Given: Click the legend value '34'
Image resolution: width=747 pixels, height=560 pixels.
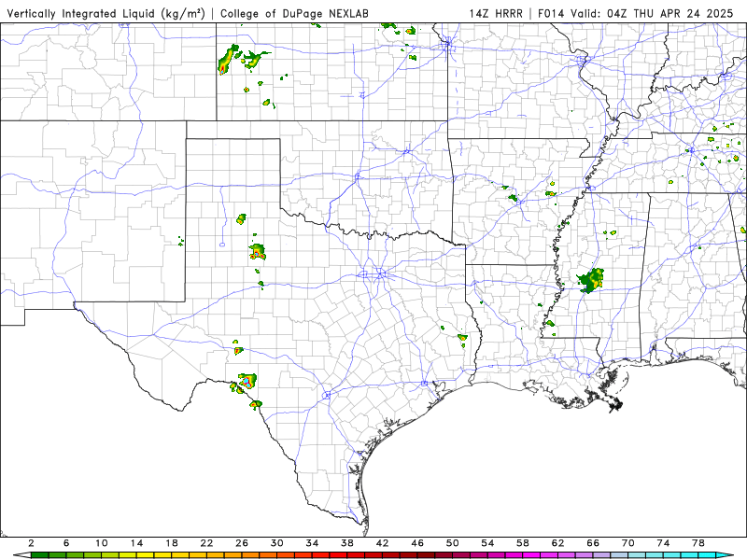Looking at the screenshot, I should 312,543.
